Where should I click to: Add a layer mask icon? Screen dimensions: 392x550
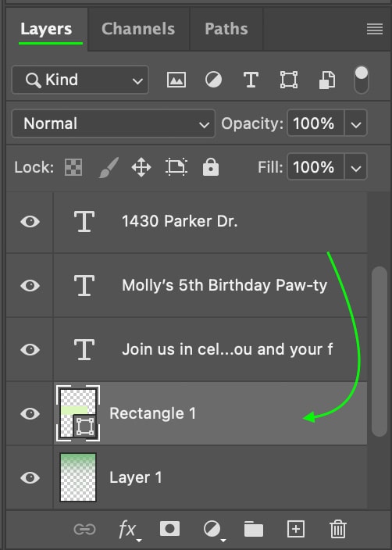click(x=169, y=529)
